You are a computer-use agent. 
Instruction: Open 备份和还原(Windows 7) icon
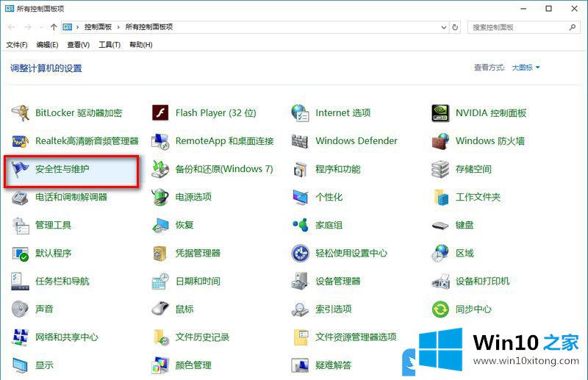160,169
